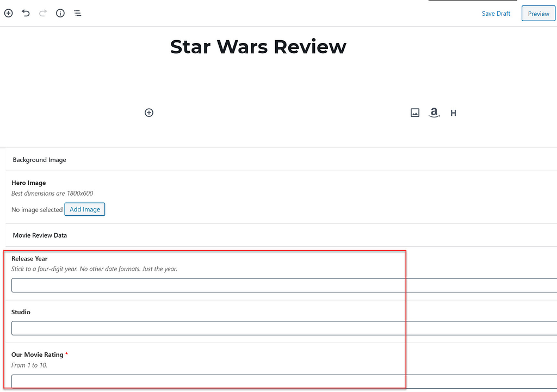Insert the Amazon block shortcut
The height and width of the screenshot is (392, 557).
click(434, 113)
